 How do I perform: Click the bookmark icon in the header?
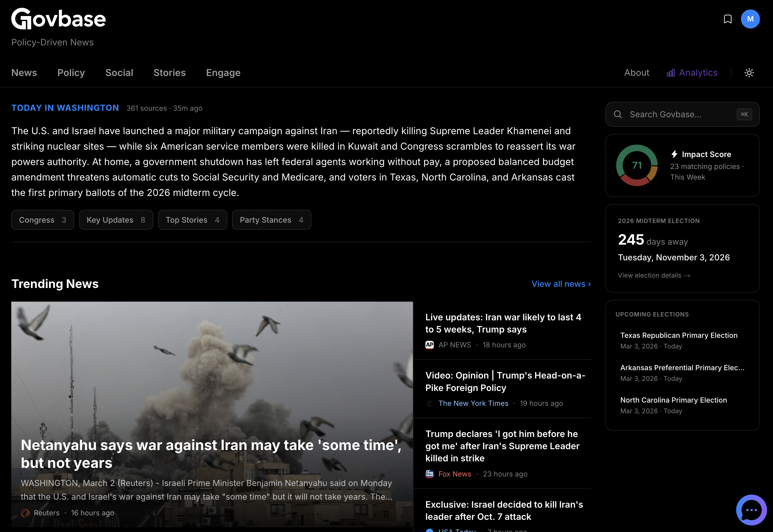728,19
